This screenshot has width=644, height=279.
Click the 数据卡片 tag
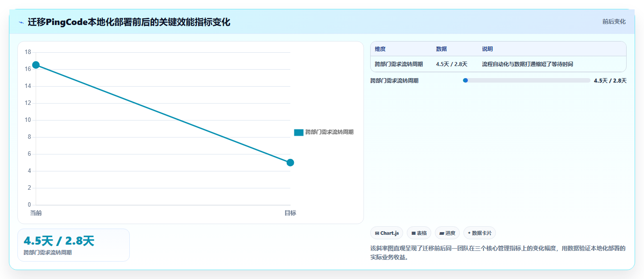[x=479, y=233]
